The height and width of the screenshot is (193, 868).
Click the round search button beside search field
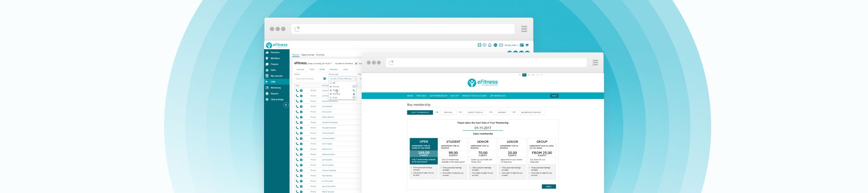(x=325, y=79)
